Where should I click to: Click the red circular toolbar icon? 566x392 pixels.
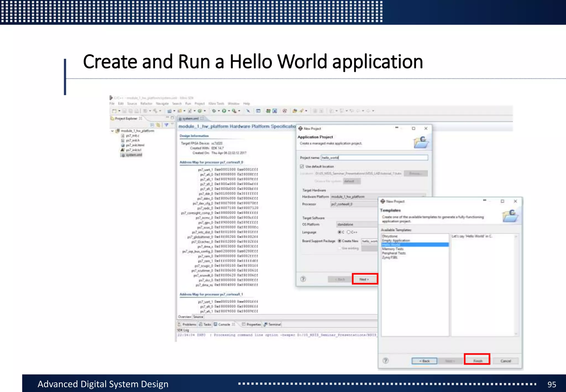[284, 111]
